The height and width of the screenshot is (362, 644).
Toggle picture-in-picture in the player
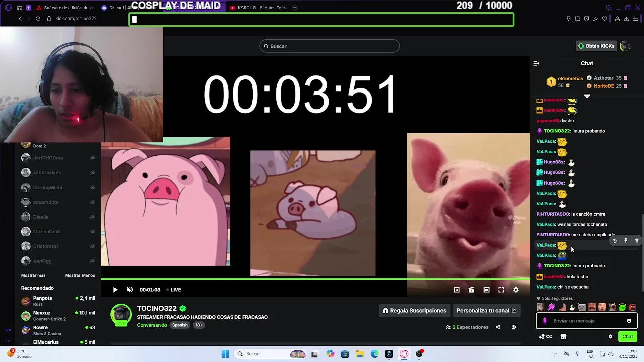(457, 290)
